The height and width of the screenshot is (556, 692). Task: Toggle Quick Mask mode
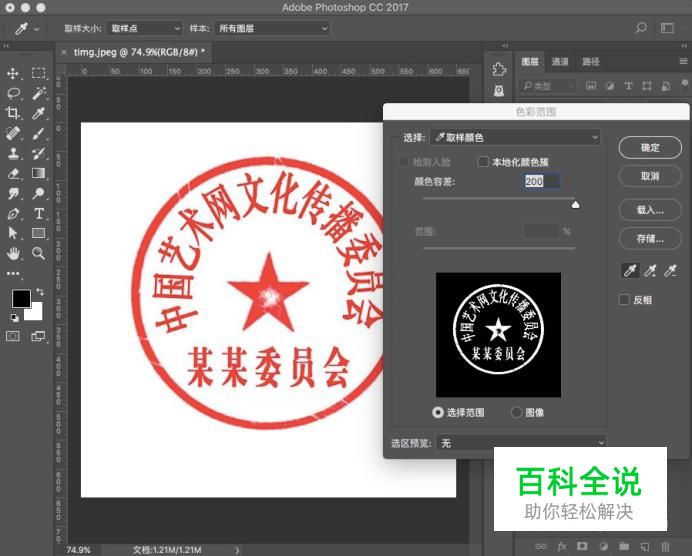pos(13,337)
